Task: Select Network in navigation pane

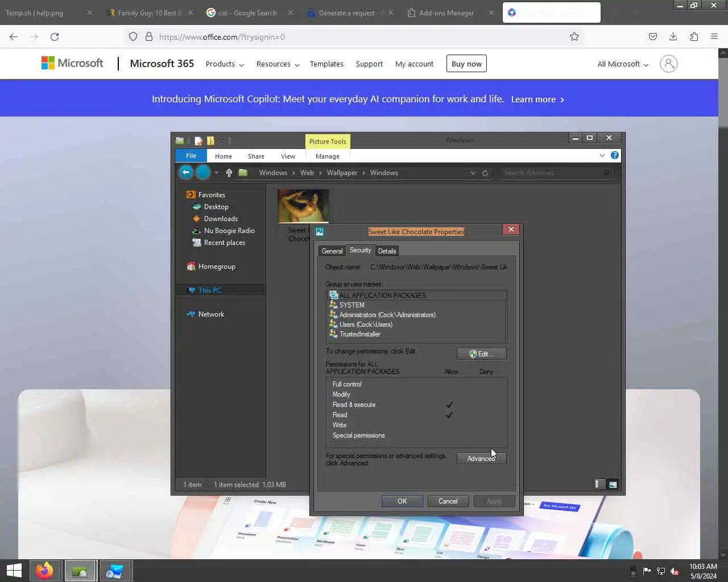Action: click(x=211, y=314)
